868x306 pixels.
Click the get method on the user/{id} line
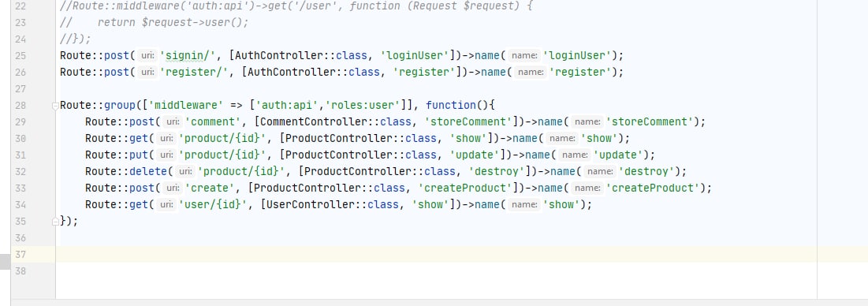coord(139,205)
